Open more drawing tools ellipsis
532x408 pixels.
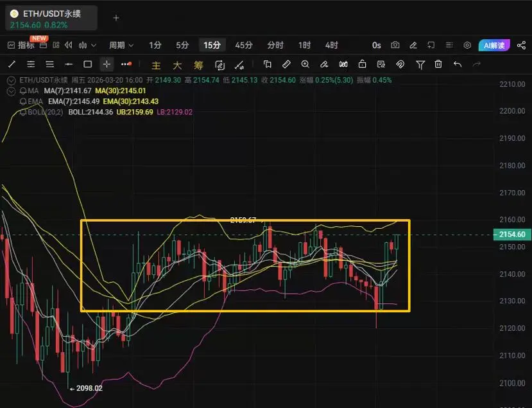tap(126, 64)
